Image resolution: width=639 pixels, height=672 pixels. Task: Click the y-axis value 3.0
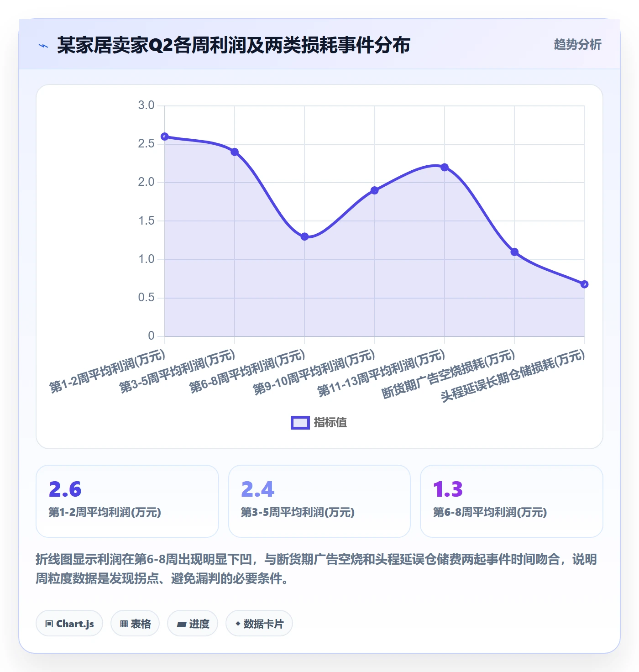coord(147,105)
